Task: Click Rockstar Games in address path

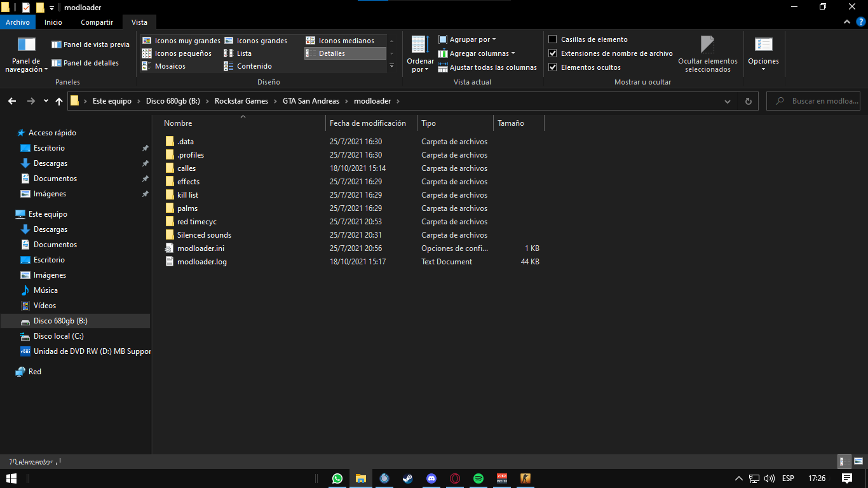Action: [x=241, y=101]
